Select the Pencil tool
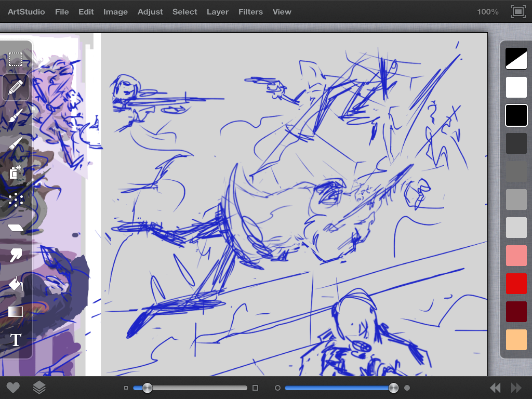 [15, 87]
